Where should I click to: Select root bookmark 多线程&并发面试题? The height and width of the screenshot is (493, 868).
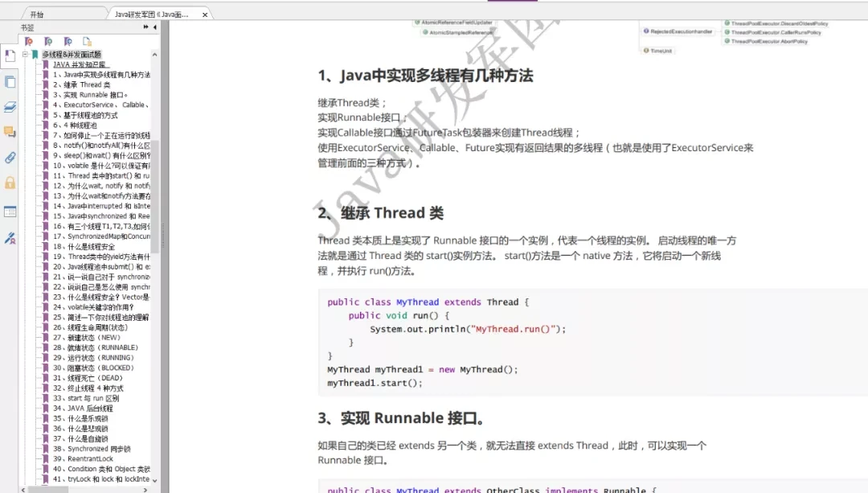[72, 54]
